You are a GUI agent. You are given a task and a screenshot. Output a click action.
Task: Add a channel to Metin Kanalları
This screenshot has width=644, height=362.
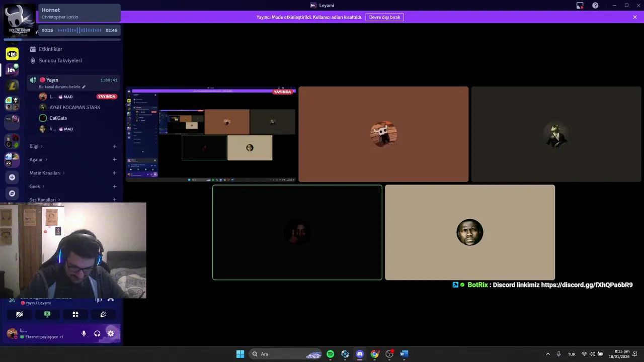tap(115, 173)
